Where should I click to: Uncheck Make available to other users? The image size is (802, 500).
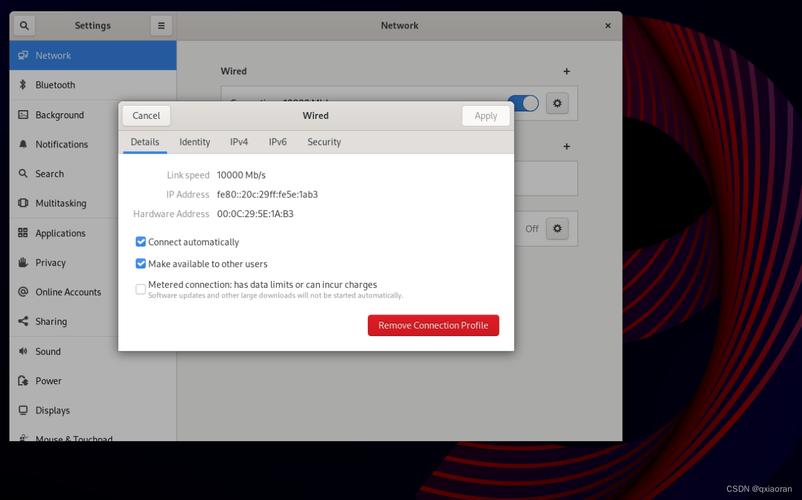pos(141,264)
